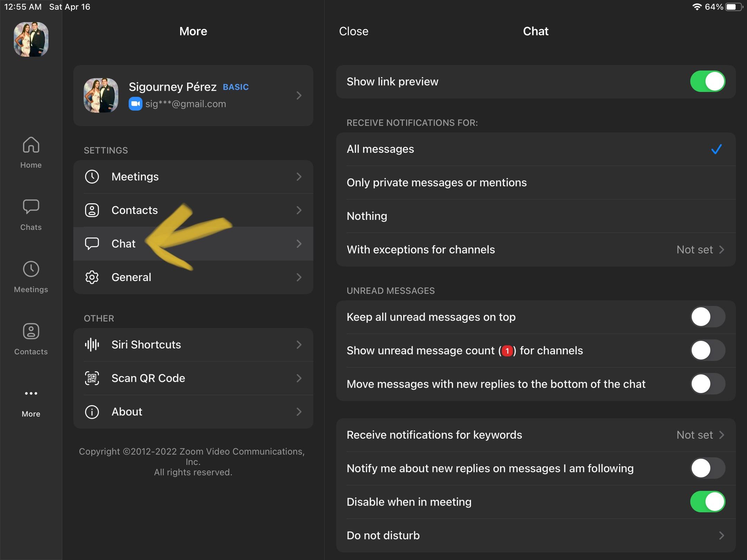Screen dimensions: 747x560
Task: Open Sigourney Pérez profile card
Action: click(x=193, y=95)
